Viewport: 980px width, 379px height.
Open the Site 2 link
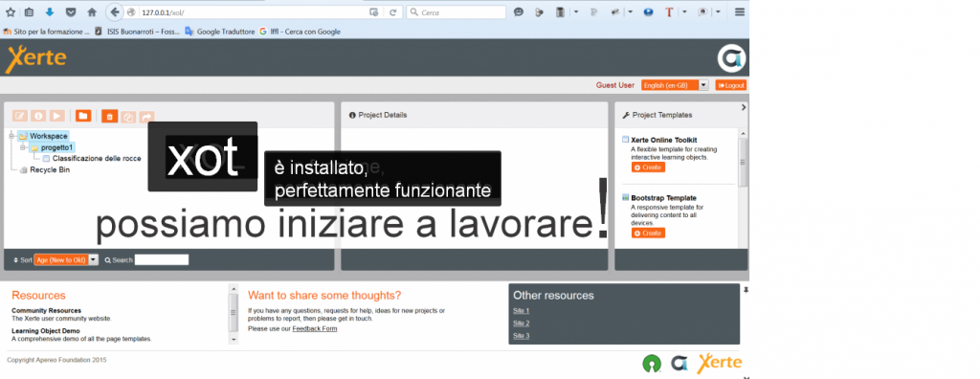(522, 323)
